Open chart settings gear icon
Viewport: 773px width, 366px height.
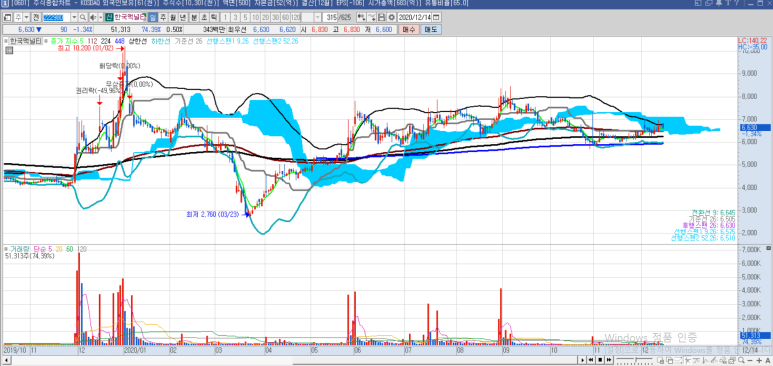[391, 17]
